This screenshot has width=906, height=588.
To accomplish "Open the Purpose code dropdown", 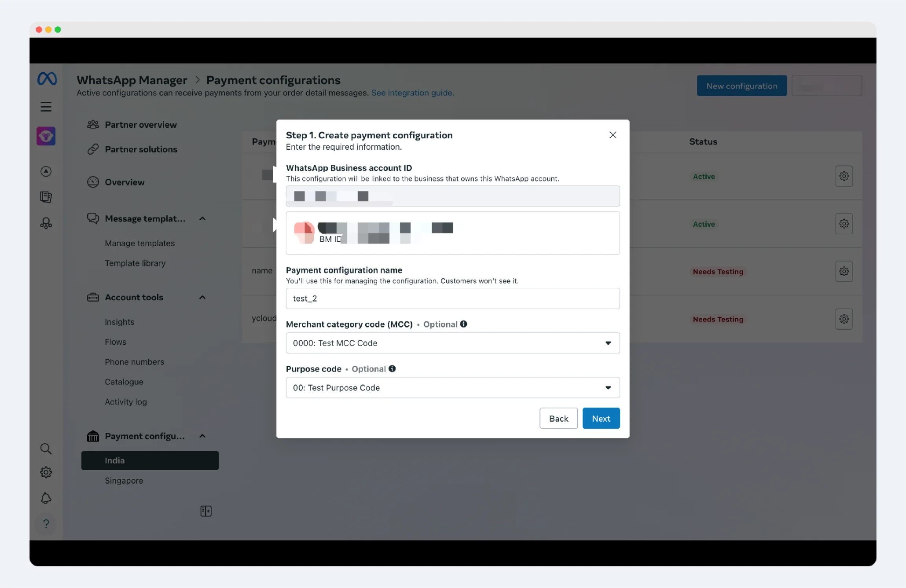I will (453, 388).
